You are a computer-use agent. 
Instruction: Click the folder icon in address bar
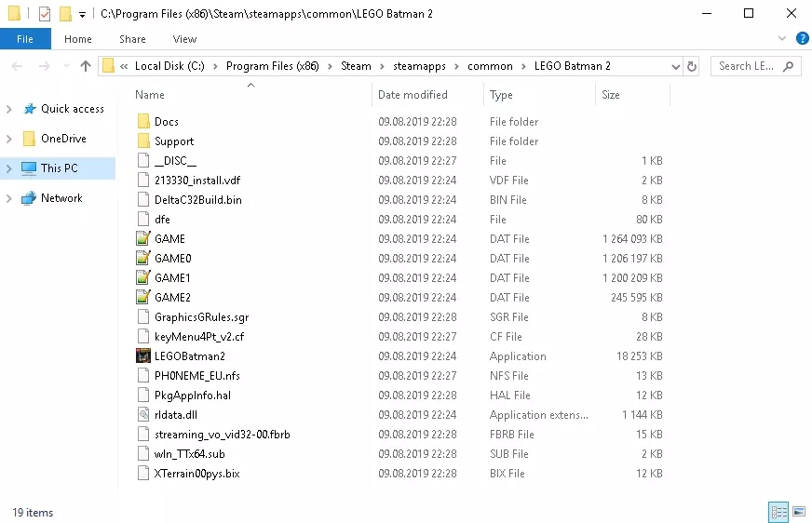click(108, 66)
